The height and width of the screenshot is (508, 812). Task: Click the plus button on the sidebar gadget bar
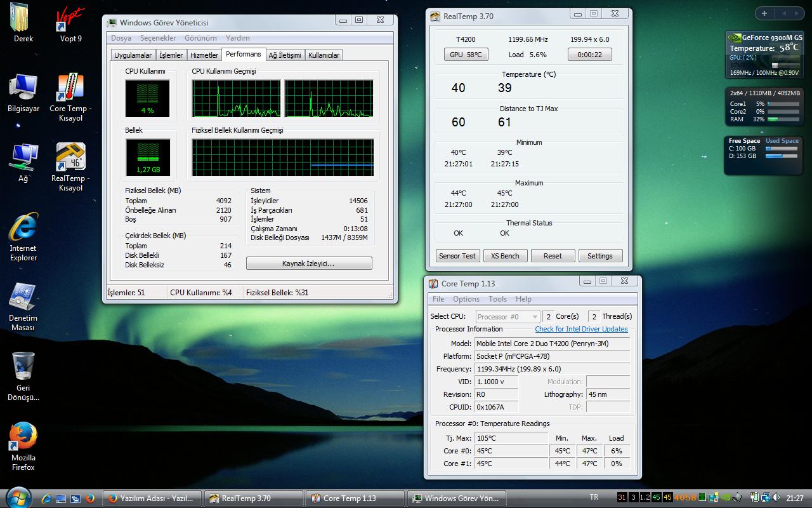click(x=764, y=13)
